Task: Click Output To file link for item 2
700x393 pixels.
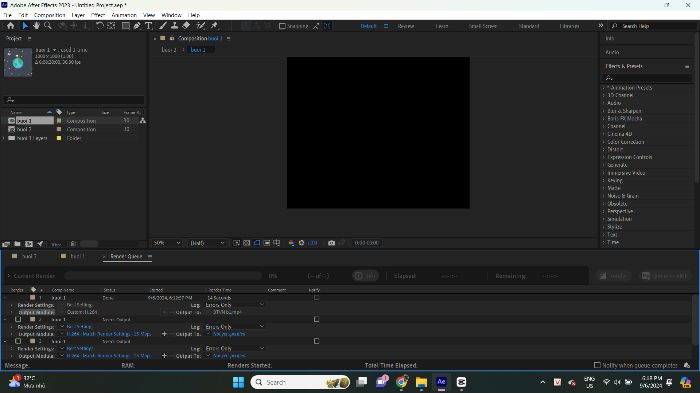Action: (x=229, y=334)
